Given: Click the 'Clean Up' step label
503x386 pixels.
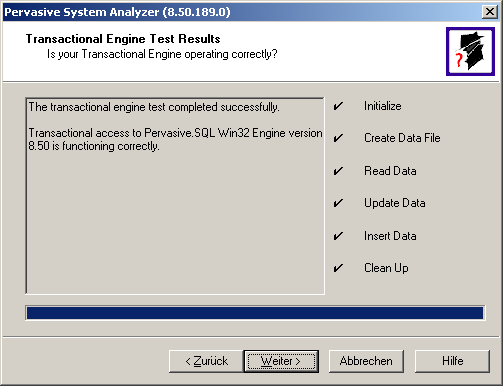Looking at the screenshot, I should (x=386, y=268).
